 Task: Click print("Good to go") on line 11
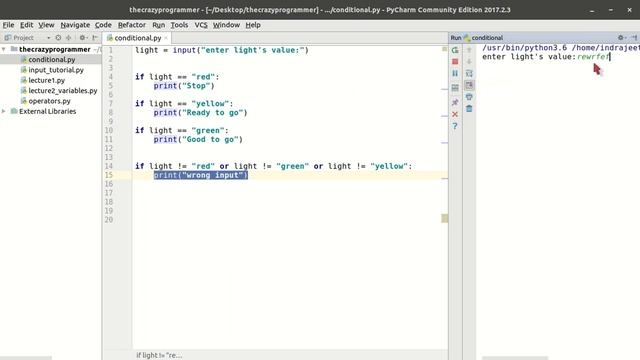tap(198, 140)
